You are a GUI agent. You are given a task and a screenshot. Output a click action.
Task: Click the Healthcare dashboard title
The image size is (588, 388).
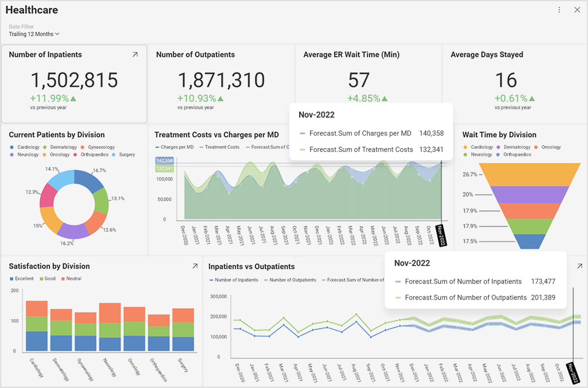[32, 10]
